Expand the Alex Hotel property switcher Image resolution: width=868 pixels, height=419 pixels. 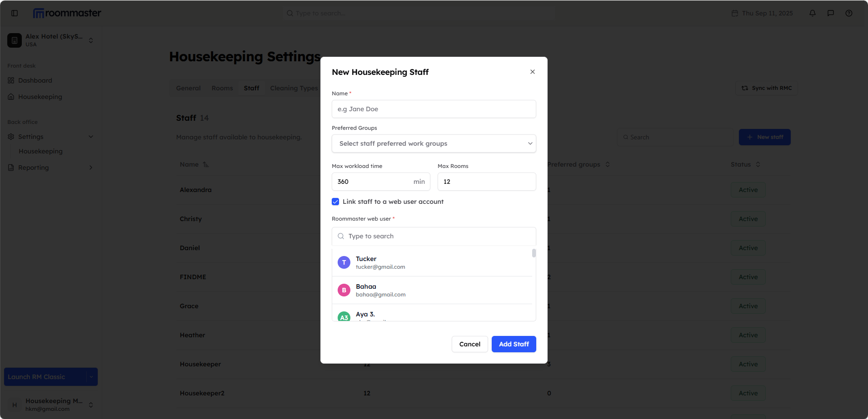91,40
